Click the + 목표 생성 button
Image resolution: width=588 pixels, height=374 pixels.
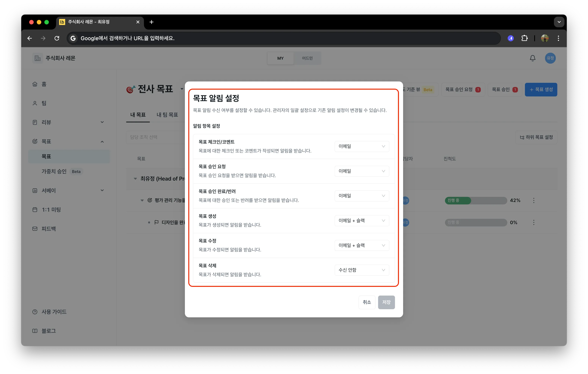[x=541, y=90]
